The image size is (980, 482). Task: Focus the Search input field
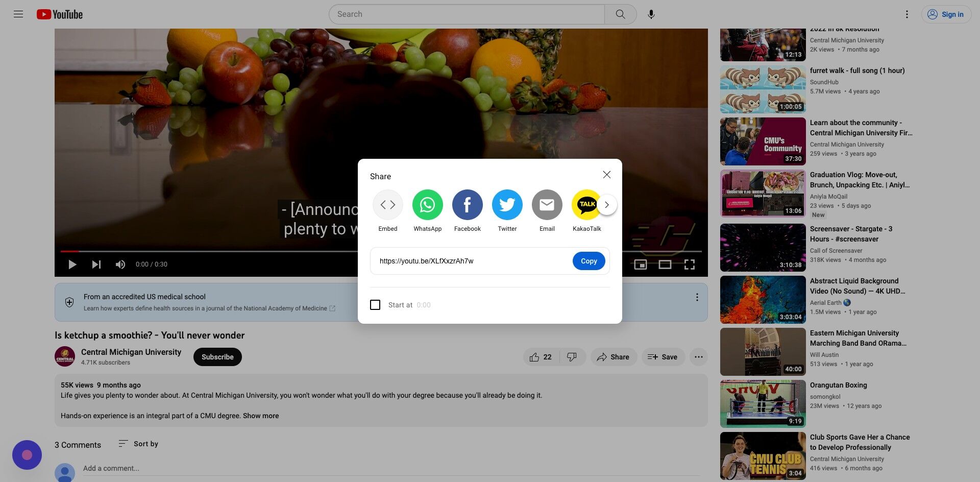467,14
